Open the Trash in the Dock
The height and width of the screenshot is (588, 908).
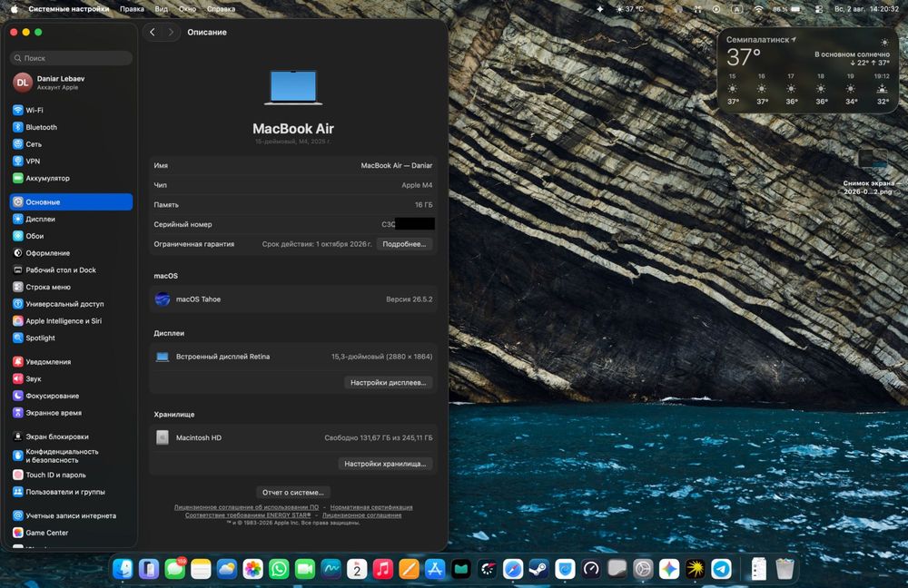pos(785,569)
